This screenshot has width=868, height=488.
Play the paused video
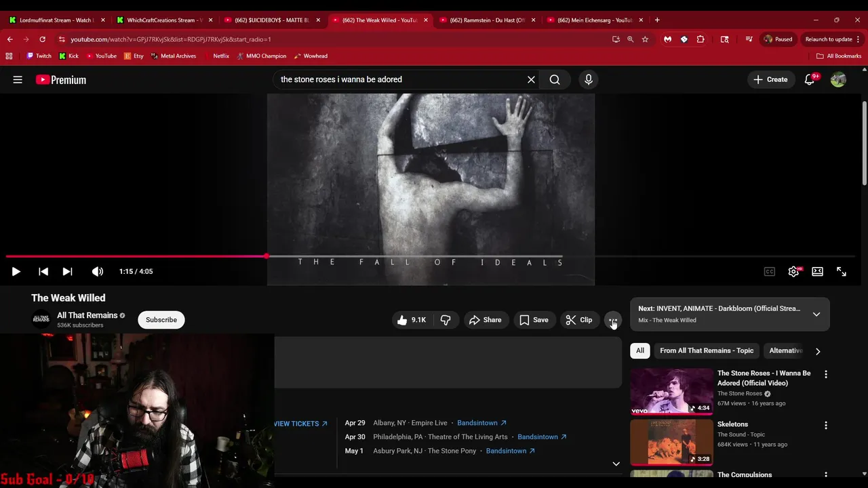click(x=16, y=271)
